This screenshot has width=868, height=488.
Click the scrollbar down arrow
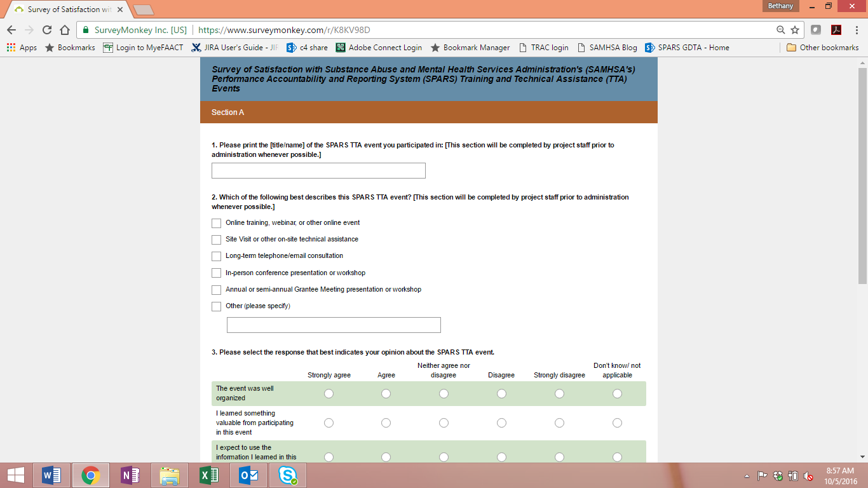(x=862, y=456)
